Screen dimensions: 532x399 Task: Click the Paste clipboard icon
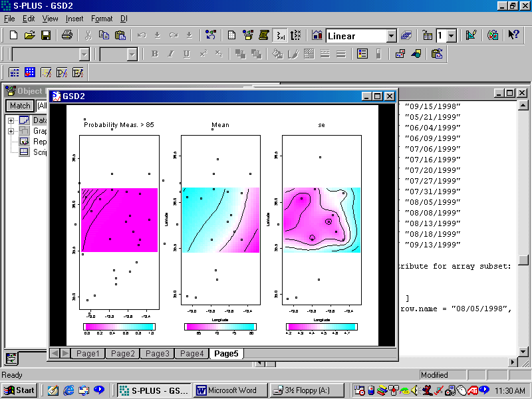pos(119,35)
